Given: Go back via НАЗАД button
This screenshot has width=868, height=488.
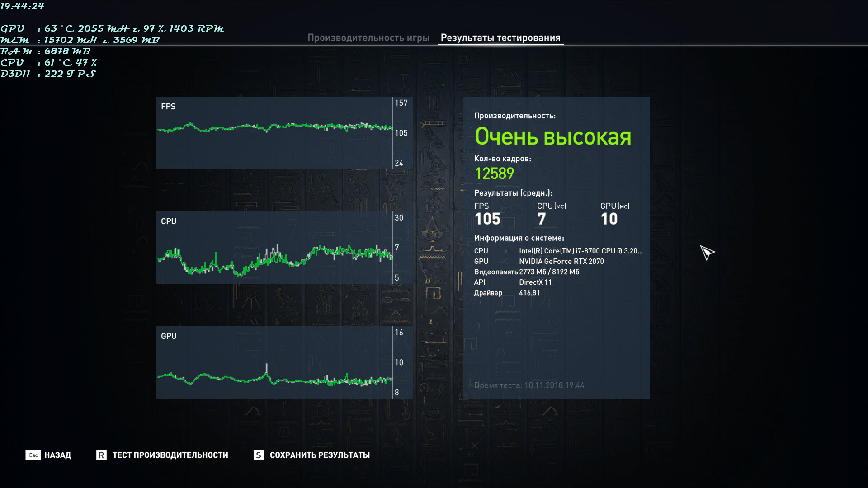Looking at the screenshot, I should 57,455.
